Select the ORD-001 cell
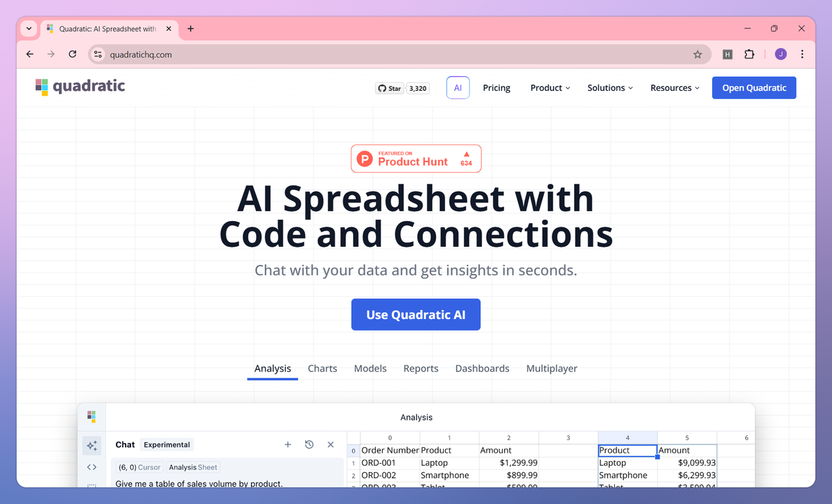The width and height of the screenshot is (832, 504). pyautogui.click(x=390, y=463)
